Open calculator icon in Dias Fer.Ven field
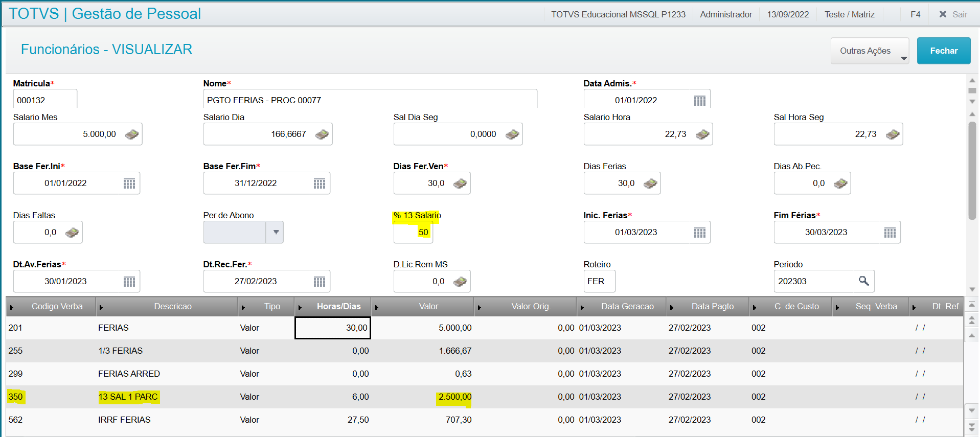This screenshot has height=437, width=980. 460,183
